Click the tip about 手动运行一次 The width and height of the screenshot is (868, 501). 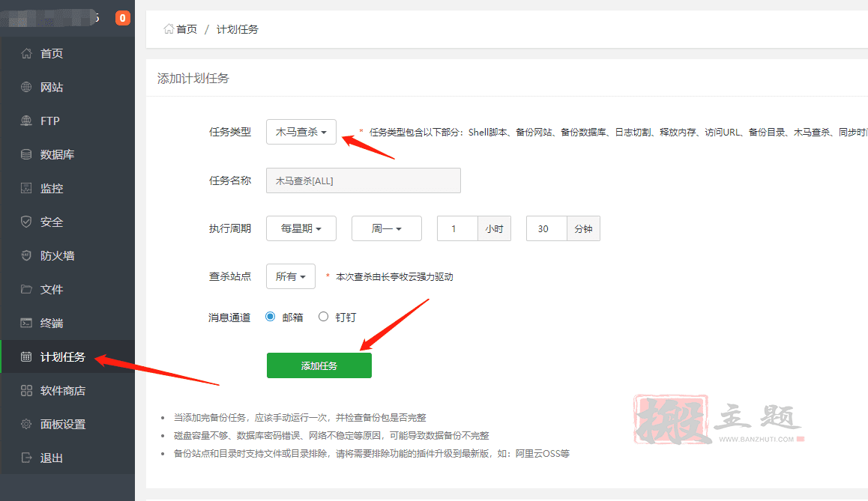click(300, 418)
